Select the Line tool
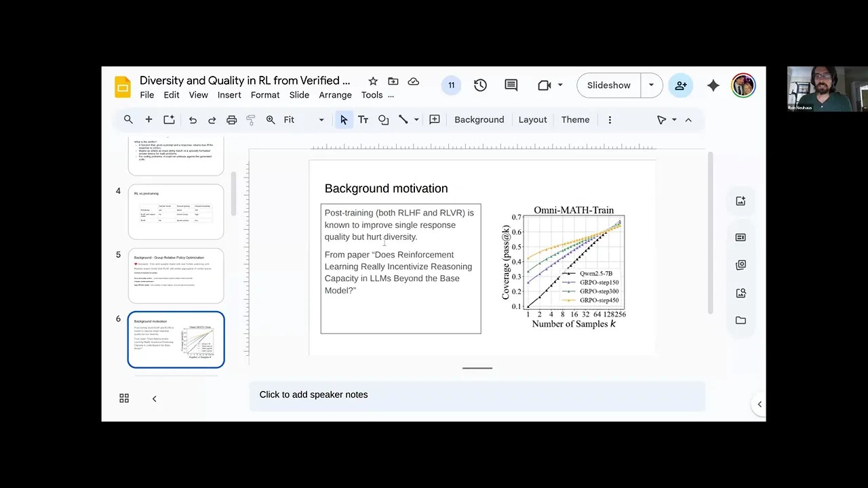The width and height of the screenshot is (868, 488). pos(403,119)
